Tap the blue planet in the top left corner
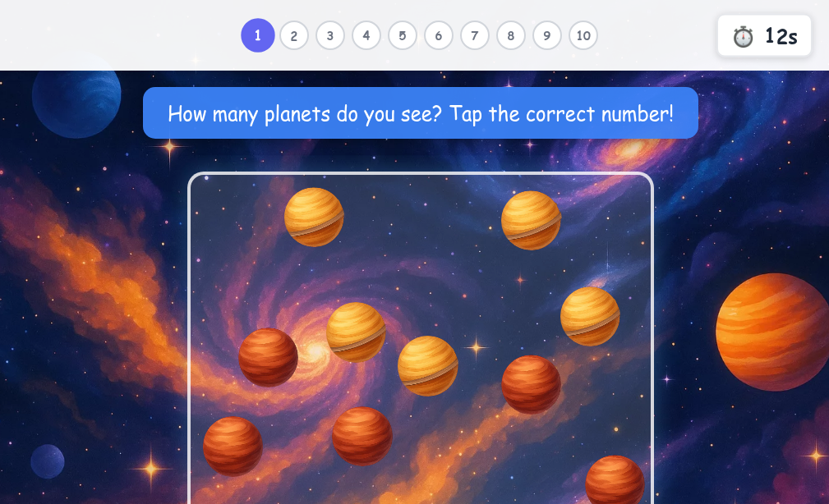Screen dimensions: 829x504 click(x=76, y=101)
